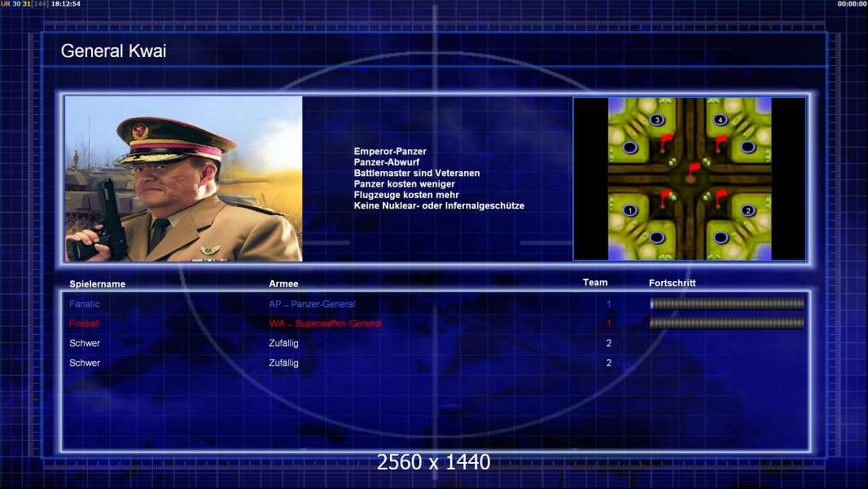Click start position marker 3 on map

(657, 120)
